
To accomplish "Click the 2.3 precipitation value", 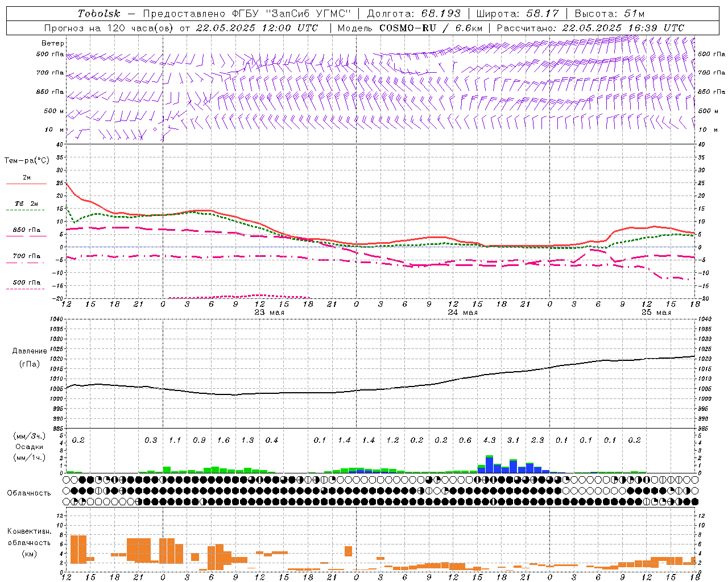I will (x=537, y=440).
